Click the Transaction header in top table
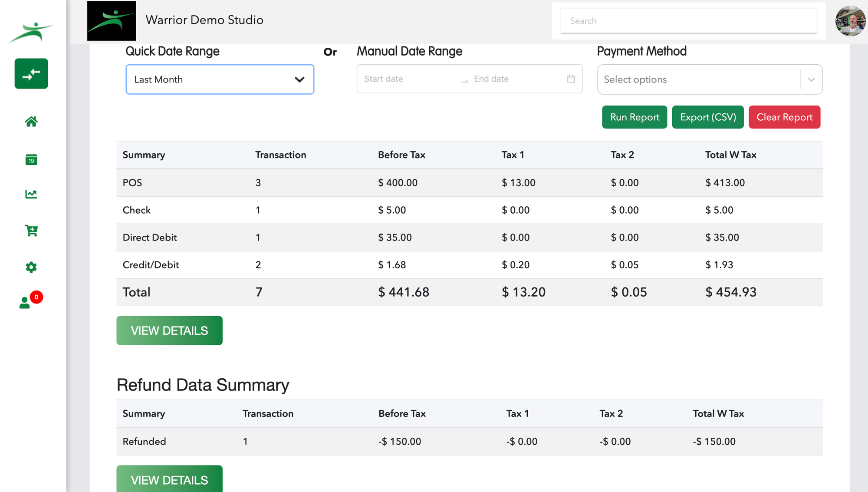Image resolution: width=868 pixels, height=492 pixels. (281, 155)
